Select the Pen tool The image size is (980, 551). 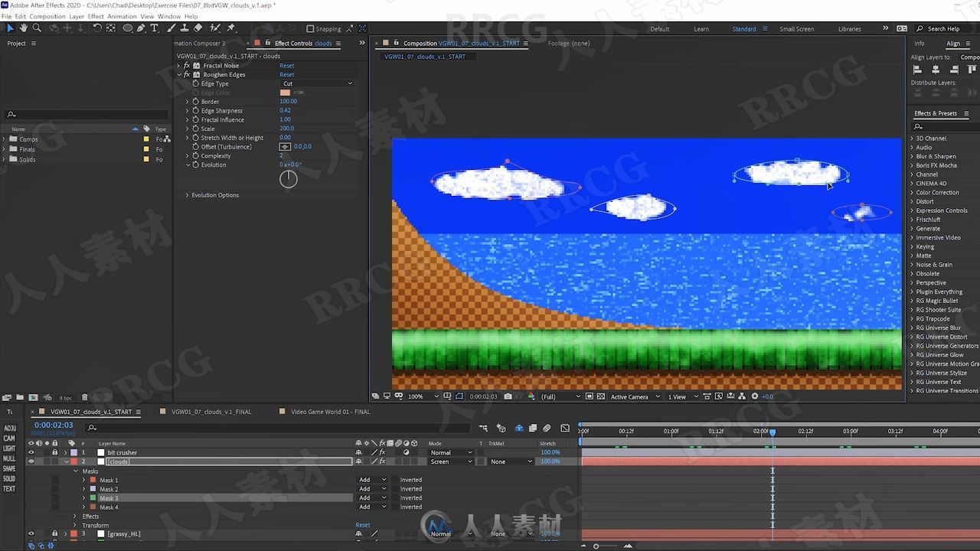[142, 28]
